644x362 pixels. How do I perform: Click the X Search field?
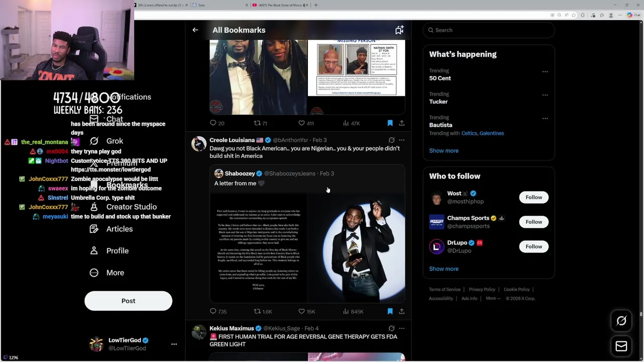489,30
